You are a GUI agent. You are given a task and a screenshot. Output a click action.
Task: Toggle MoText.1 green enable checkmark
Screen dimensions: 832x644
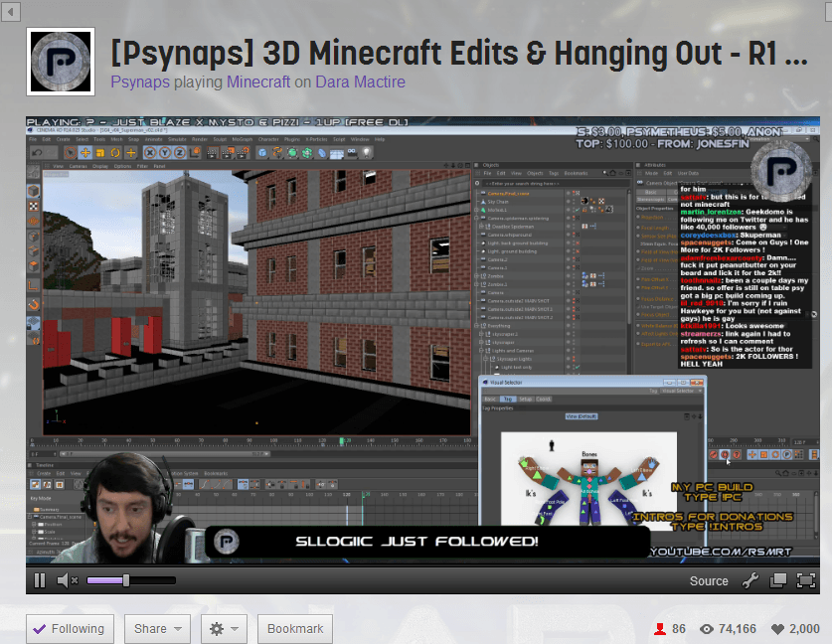coord(578,210)
